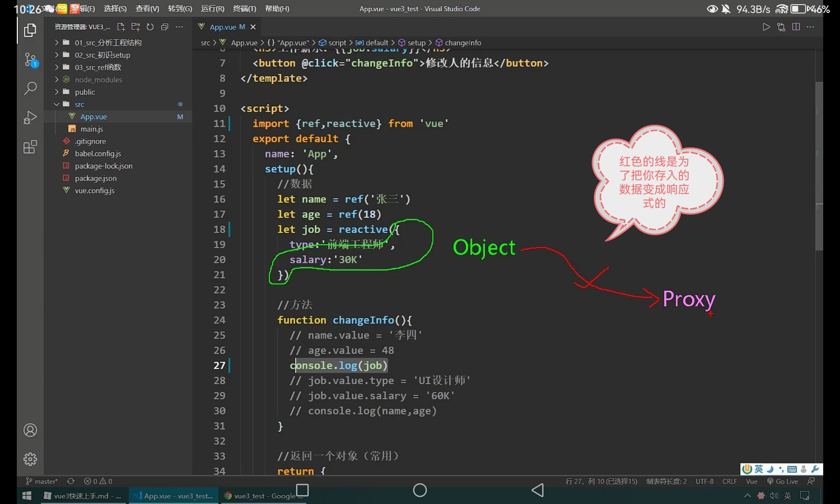Screen dimensions: 840x504
Task: Open the Source Control view
Action: (x=30, y=59)
